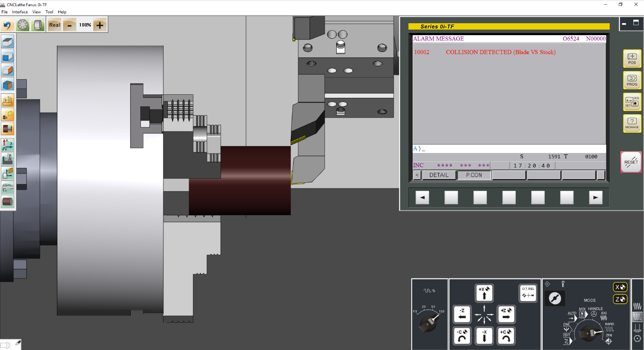The image size is (644, 350).
Task: Click program number O6524
Action: (571, 39)
